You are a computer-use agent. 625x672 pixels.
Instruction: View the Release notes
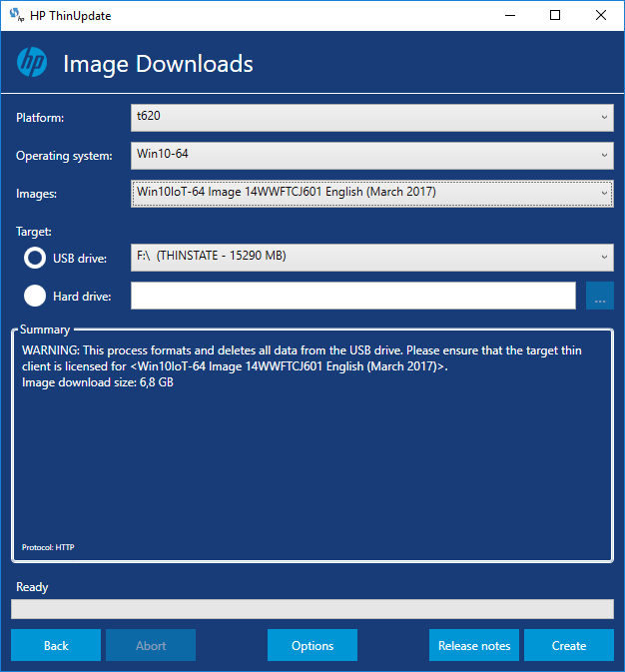474,645
